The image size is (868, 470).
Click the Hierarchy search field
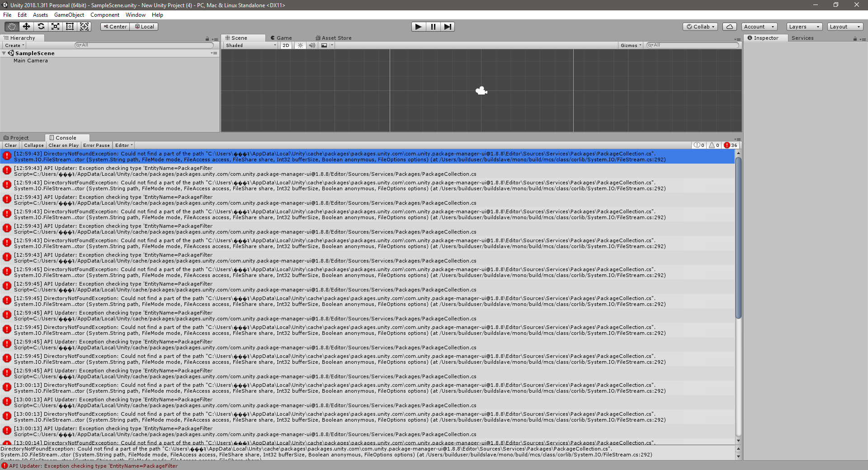point(144,45)
